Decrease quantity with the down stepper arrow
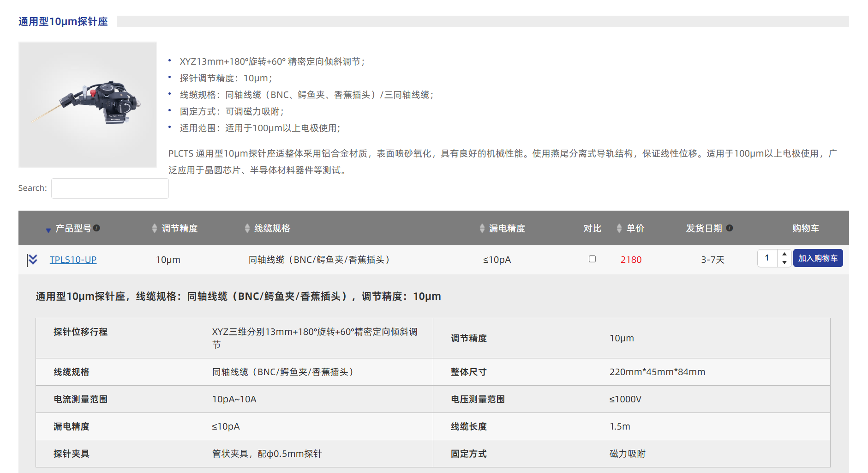868x473 pixels. pyautogui.click(x=784, y=262)
